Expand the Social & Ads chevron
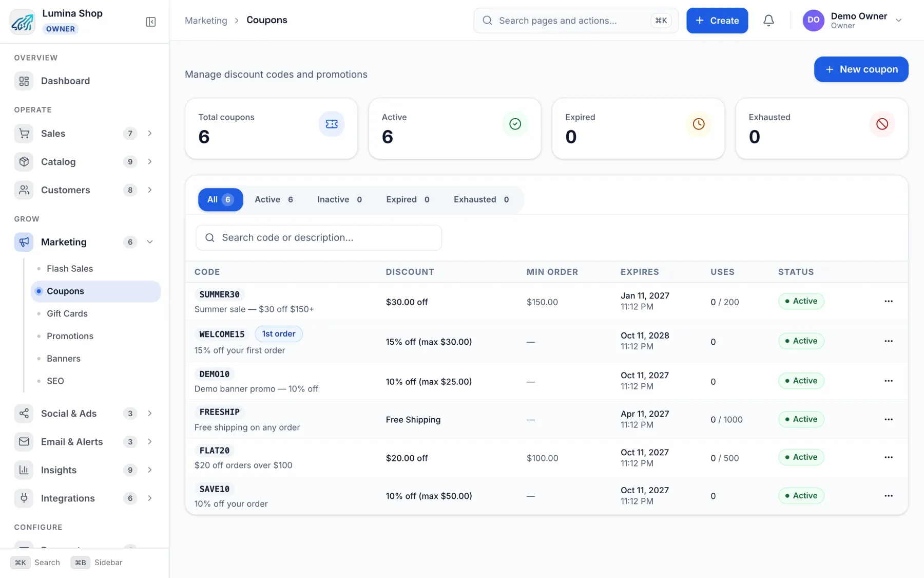Image resolution: width=924 pixels, height=578 pixels. coord(150,414)
